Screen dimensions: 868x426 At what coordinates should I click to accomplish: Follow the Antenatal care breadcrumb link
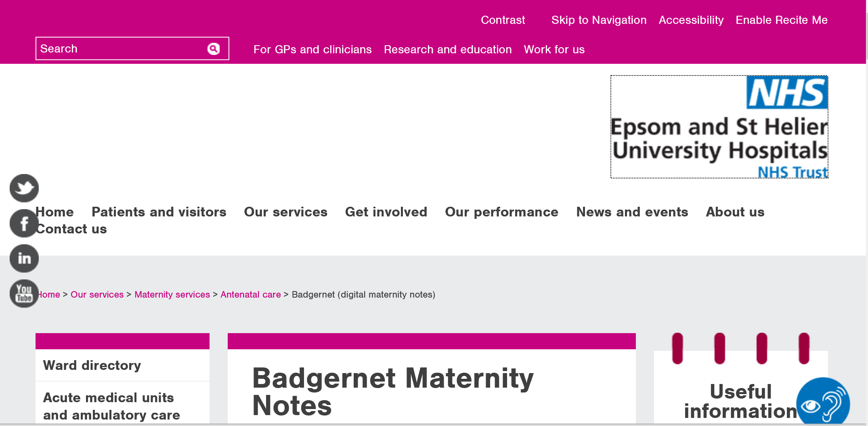coord(251,294)
